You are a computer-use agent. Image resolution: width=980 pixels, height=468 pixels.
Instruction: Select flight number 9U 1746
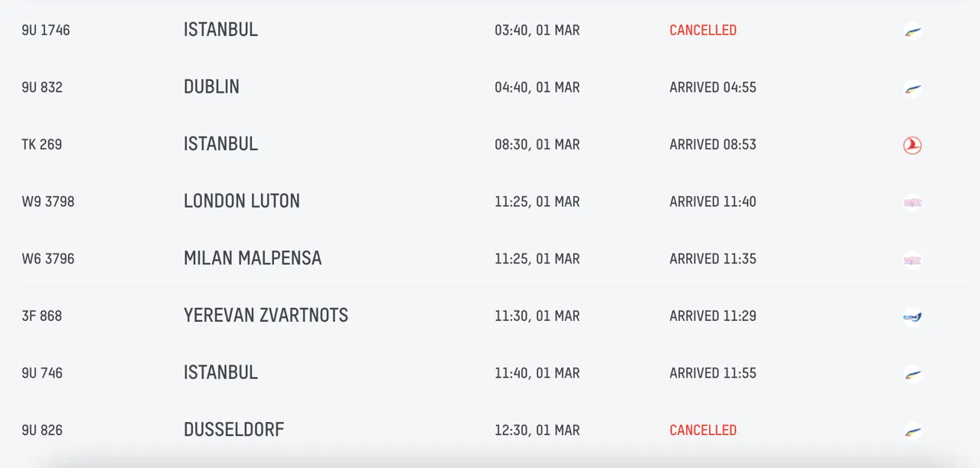pos(46,31)
